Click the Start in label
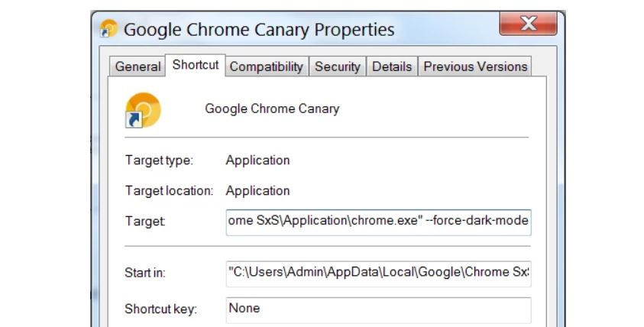The height and width of the screenshot is (327, 644). [x=145, y=273]
